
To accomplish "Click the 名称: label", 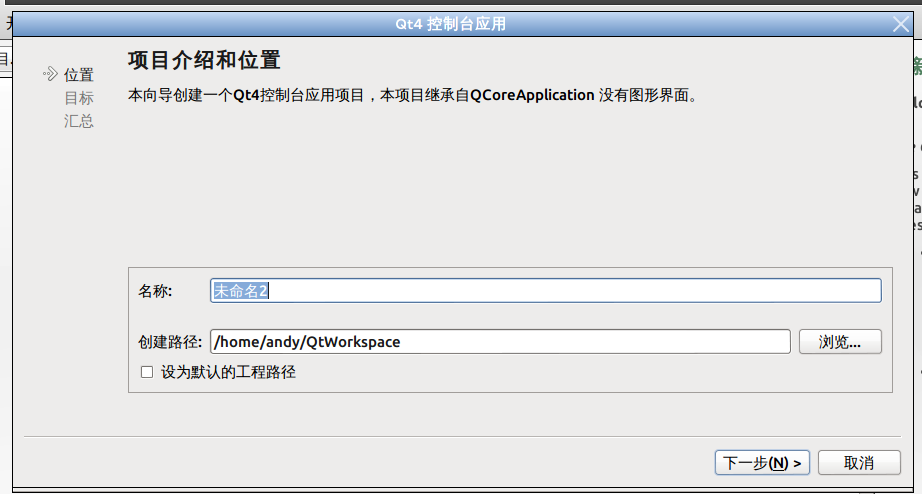I will [x=155, y=291].
